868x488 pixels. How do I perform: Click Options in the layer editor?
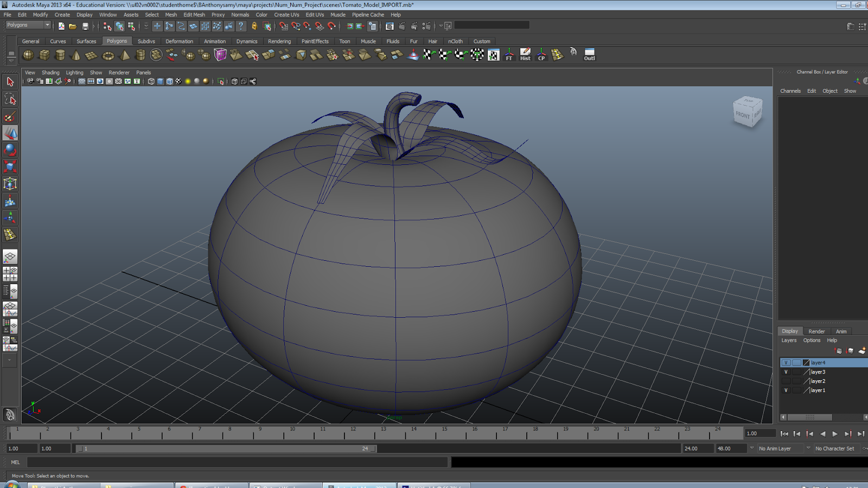(x=812, y=340)
